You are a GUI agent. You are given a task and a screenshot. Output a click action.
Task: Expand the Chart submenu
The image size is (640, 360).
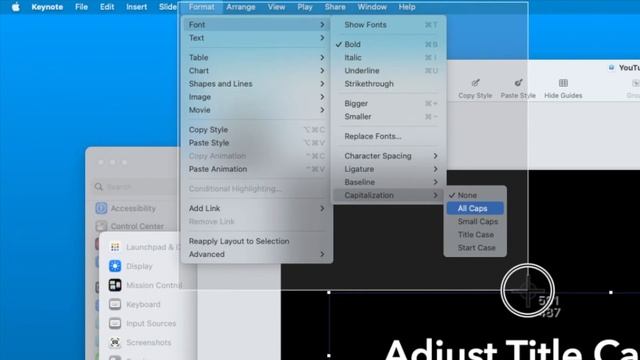(x=257, y=71)
